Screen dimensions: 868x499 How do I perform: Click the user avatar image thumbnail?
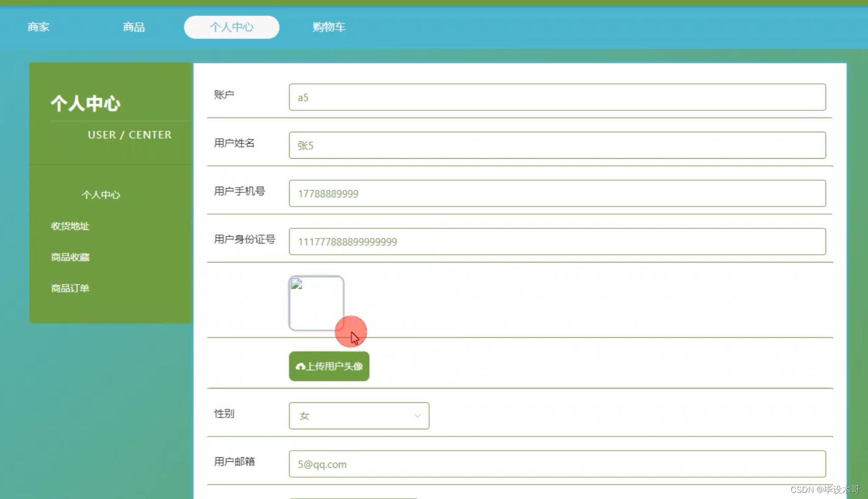pyautogui.click(x=316, y=303)
